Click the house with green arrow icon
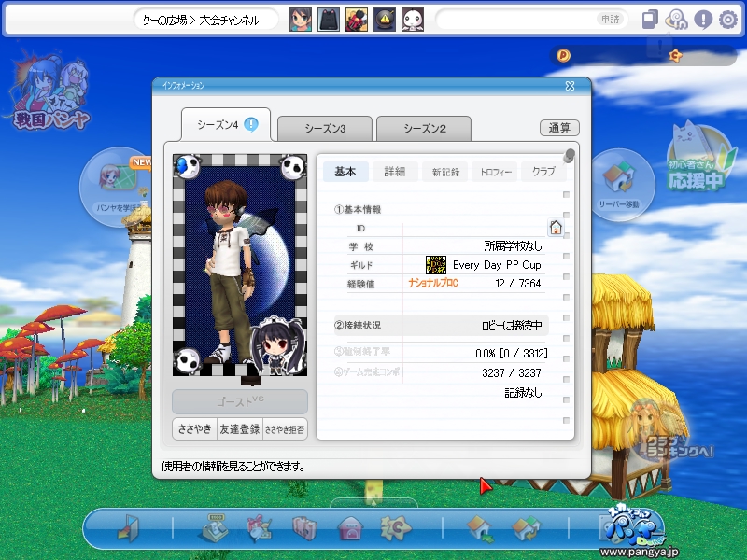This screenshot has height=560, width=747. pos(480,529)
